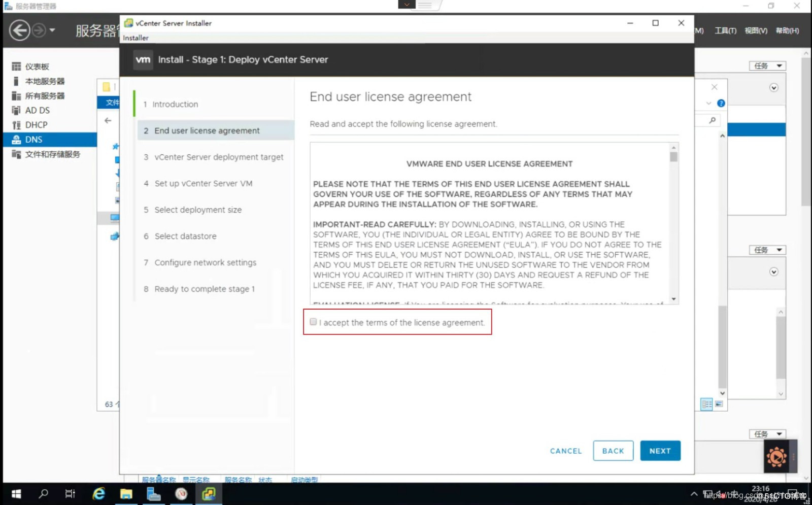Launch Internet Explorer from taskbar

pos(98,493)
